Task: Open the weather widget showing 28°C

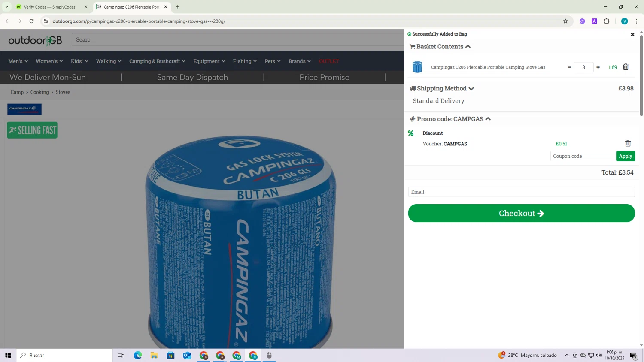Action: tap(527, 355)
